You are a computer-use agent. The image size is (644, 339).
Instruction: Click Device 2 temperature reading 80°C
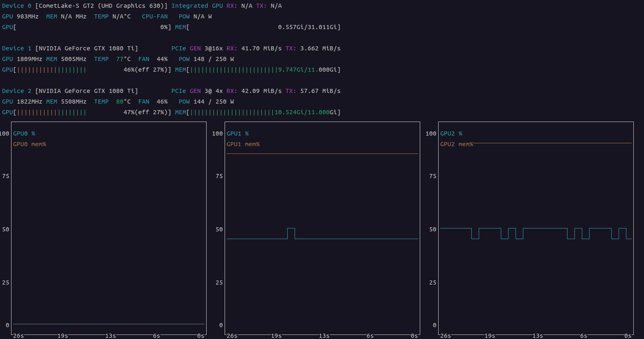coord(124,102)
